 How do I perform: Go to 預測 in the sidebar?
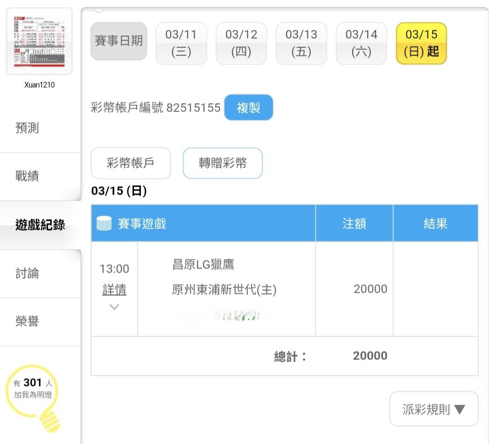tap(28, 128)
